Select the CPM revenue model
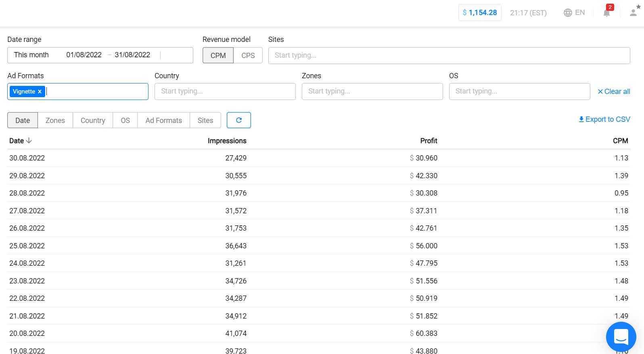 tap(218, 56)
